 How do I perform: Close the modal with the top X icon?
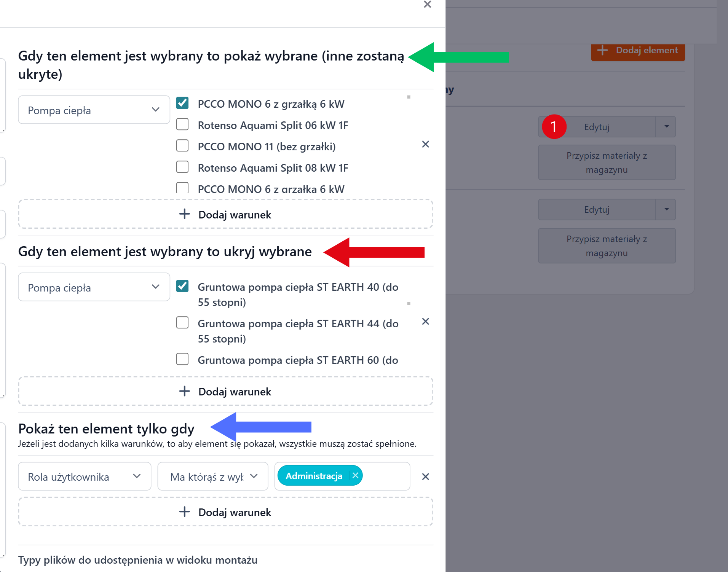(427, 5)
